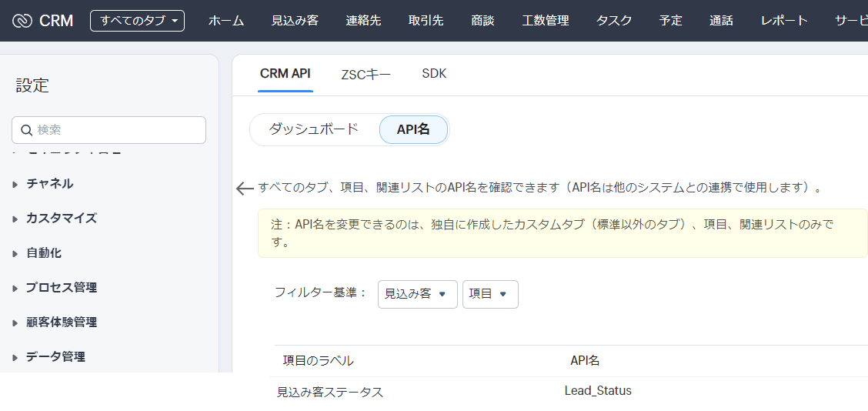Viewport: 868px width, 411px height.
Task: Open the すべてのタブ dropdown
Action: (x=137, y=21)
